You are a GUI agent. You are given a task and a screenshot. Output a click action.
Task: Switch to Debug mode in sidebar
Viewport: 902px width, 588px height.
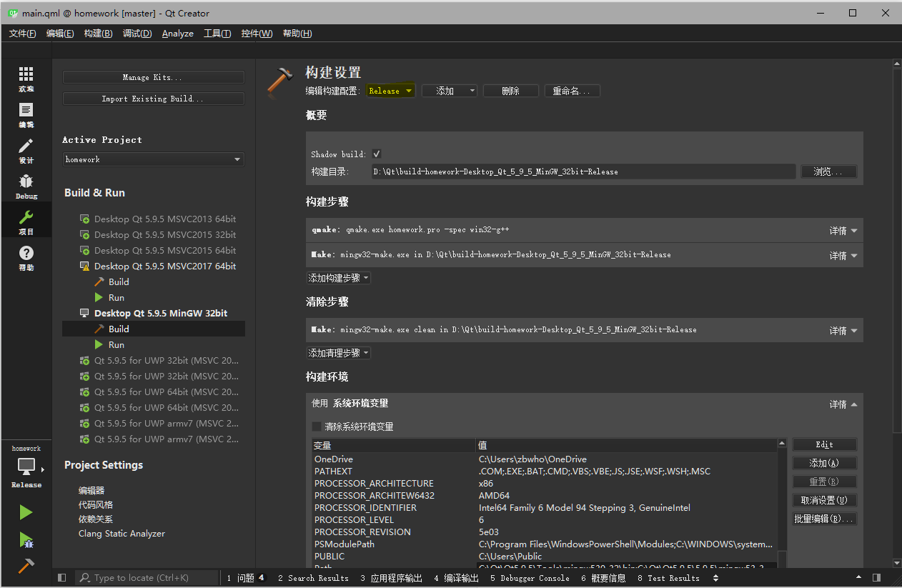tap(26, 186)
